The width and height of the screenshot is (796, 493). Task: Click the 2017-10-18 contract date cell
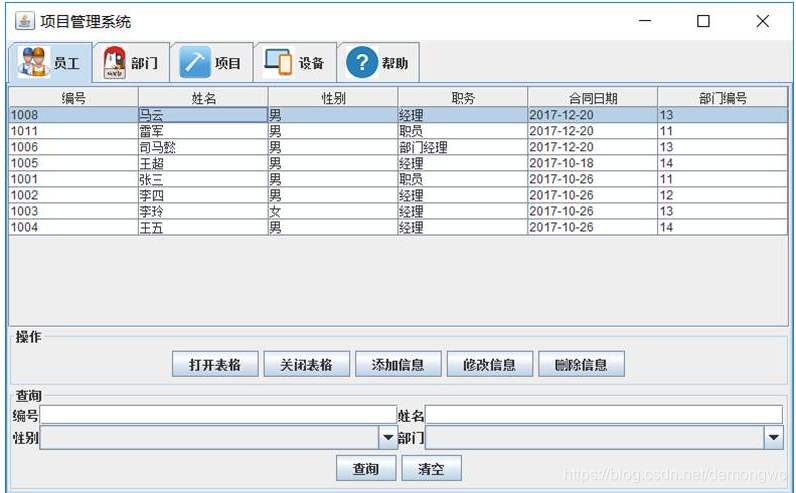point(592,163)
